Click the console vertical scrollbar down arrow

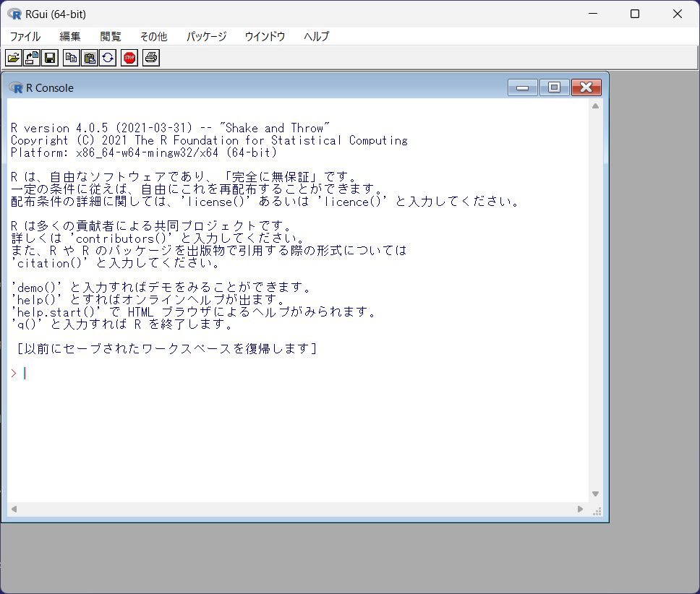pos(596,494)
